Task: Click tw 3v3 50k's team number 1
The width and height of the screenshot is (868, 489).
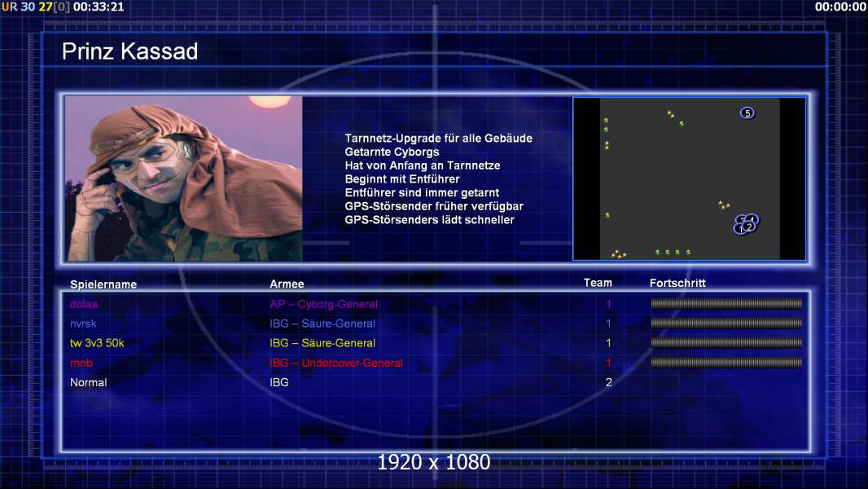Action: (x=608, y=343)
